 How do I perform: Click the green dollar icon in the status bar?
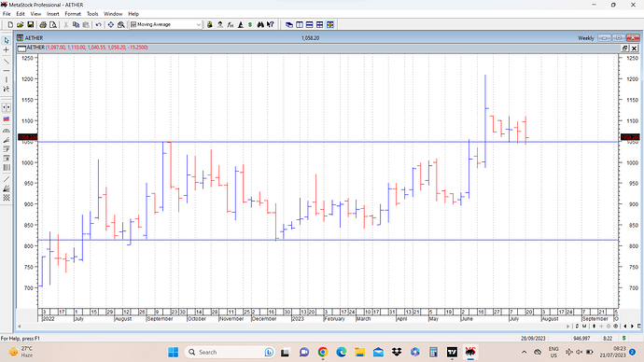tap(623, 338)
